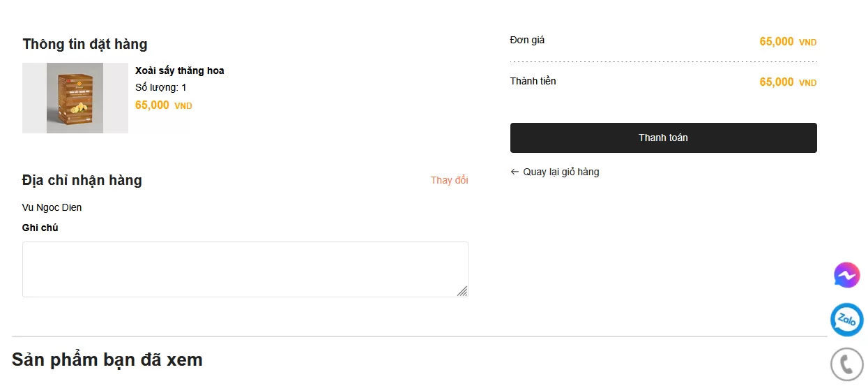Click Thay đổi to change address
Image resolution: width=868 pixels, height=386 pixels.
click(x=449, y=180)
